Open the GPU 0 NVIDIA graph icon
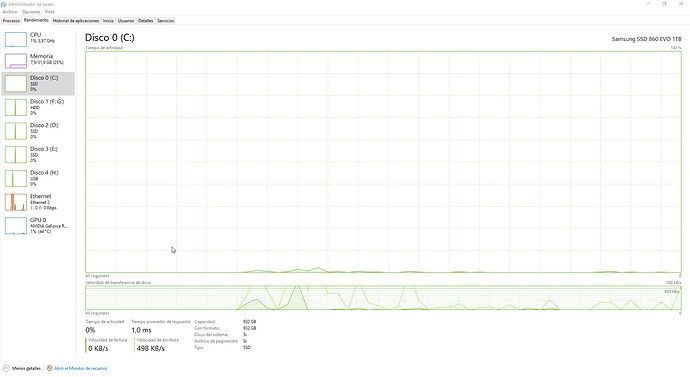 pos(16,226)
